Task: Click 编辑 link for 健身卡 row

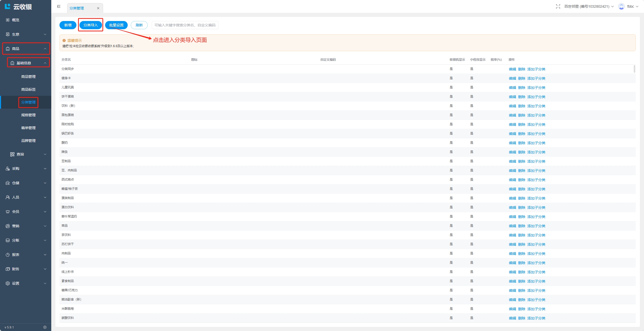Action: point(512,78)
